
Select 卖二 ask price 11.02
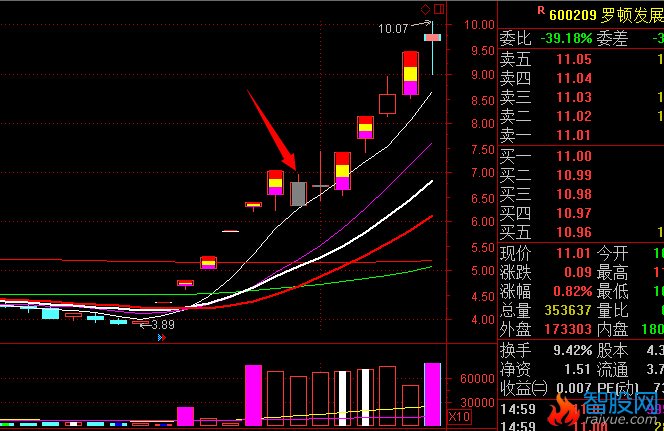(x=574, y=116)
